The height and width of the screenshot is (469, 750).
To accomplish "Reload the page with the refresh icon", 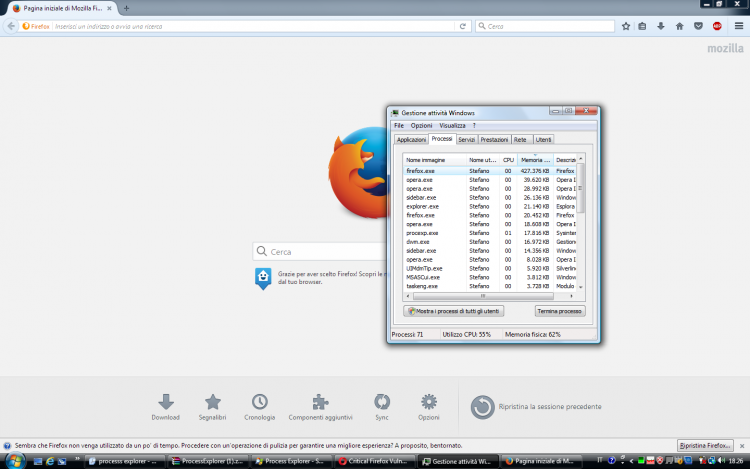I will click(x=463, y=26).
